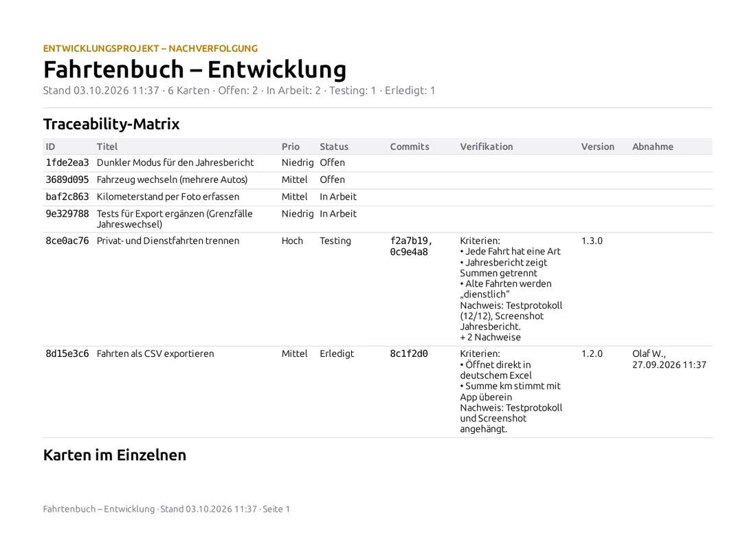Click the 'Prio' column header
This screenshot has height=535, width=756.
click(x=291, y=146)
